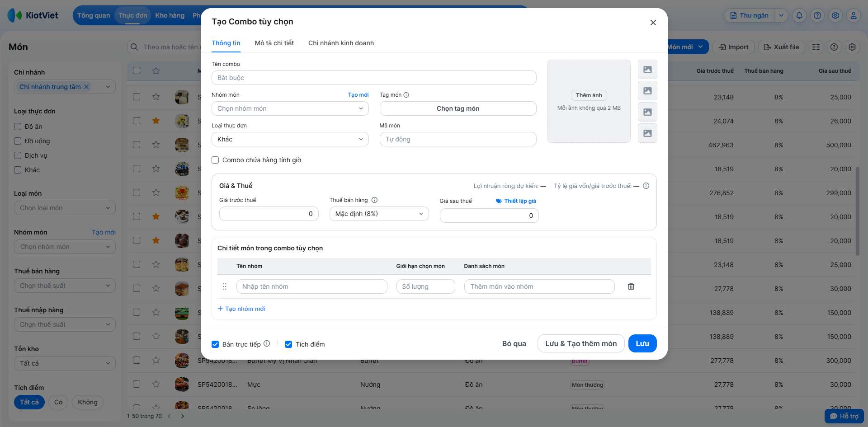Click the first image placeholder thumbnail icon
The height and width of the screenshot is (427, 868).
(x=647, y=70)
